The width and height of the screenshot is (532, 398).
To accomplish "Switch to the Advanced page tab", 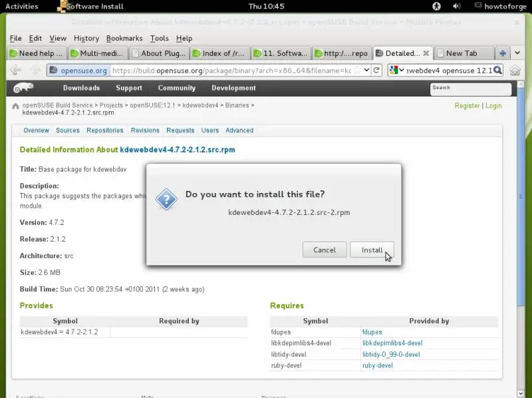I will [x=239, y=130].
